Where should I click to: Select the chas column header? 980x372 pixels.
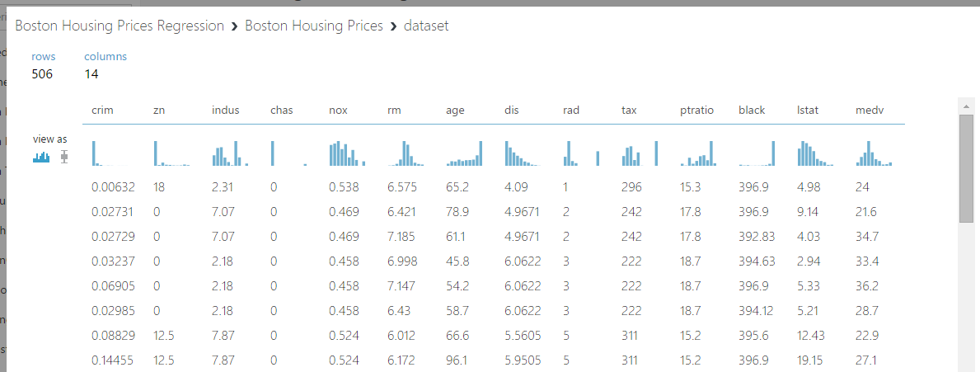[x=282, y=111]
